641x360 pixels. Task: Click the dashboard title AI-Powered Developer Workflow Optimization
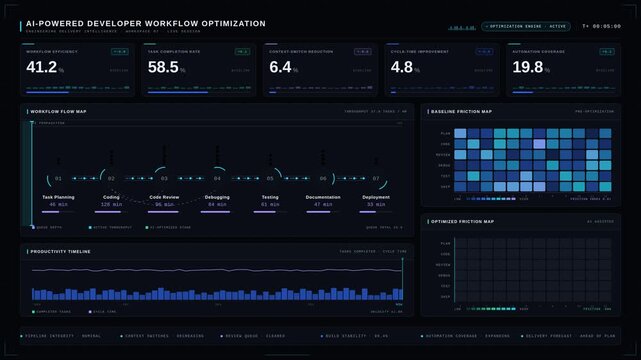(x=146, y=24)
